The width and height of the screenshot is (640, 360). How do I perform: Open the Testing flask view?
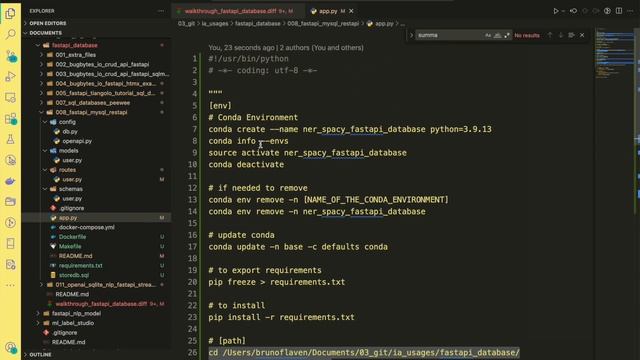[x=10, y=139]
